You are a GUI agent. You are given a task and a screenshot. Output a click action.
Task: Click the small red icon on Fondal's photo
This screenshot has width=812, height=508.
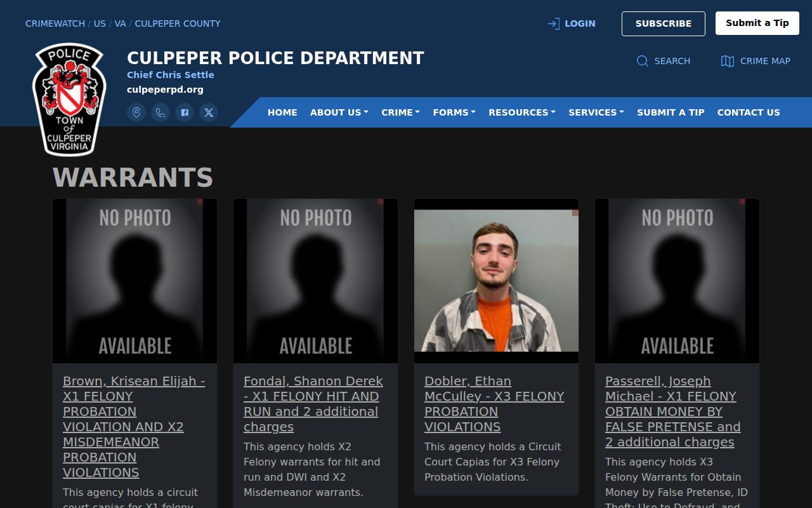point(381,202)
